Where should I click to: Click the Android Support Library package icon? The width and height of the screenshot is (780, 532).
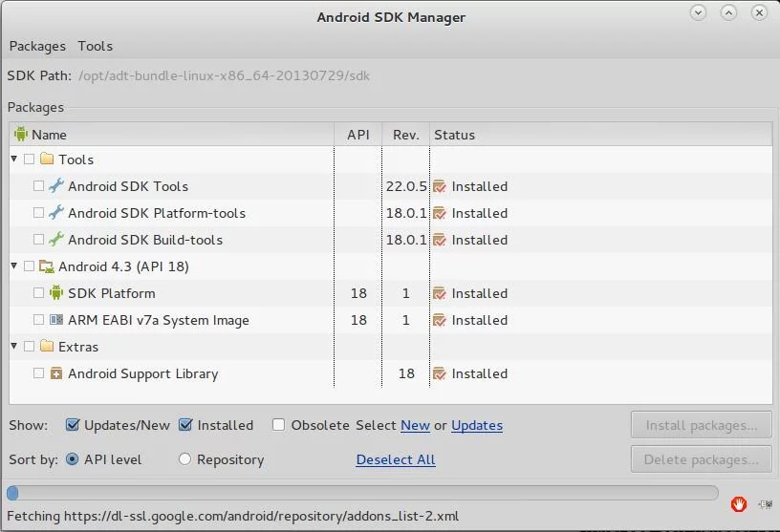click(56, 373)
